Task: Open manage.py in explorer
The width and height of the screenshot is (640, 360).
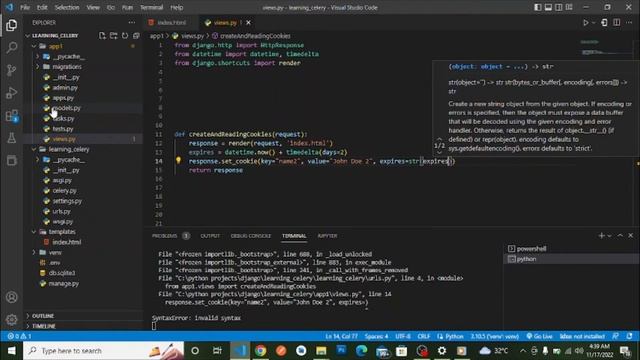Action: point(64,283)
